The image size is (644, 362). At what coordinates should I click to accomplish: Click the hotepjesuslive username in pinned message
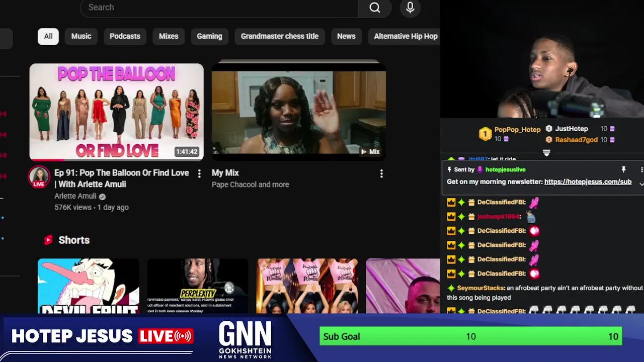tap(505, 169)
